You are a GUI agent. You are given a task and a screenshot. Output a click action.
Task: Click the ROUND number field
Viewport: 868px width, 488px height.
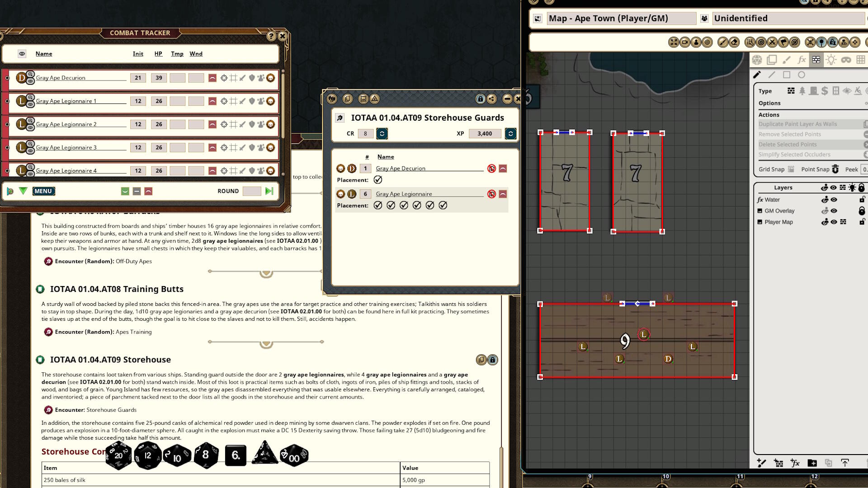click(252, 191)
